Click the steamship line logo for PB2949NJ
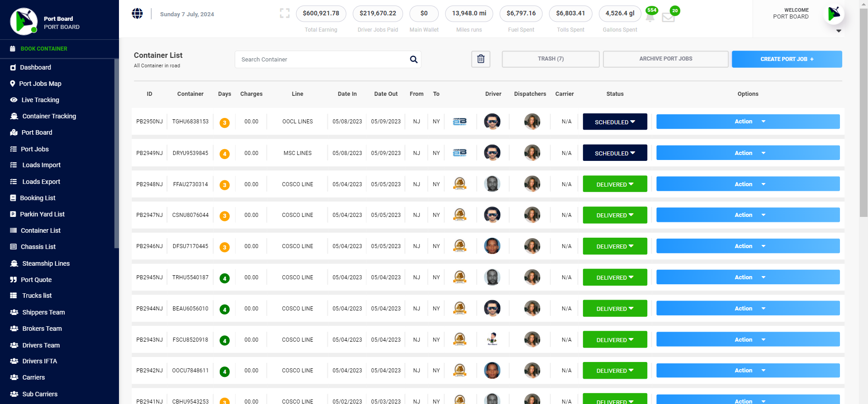The height and width of the screenshot is (404, 868). pyautogui.click(x=460, y=153)
